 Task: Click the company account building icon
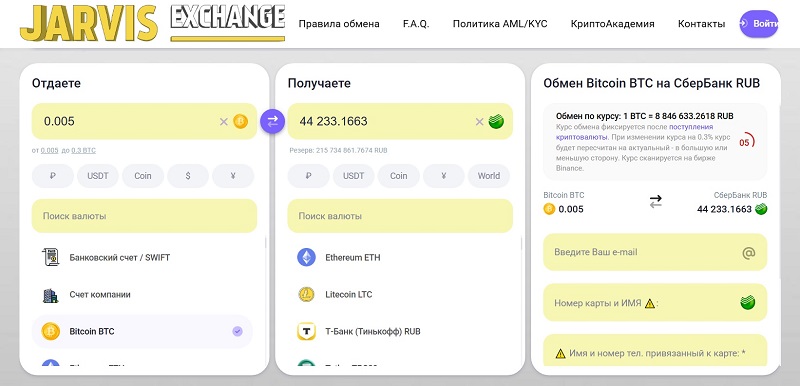50,295
